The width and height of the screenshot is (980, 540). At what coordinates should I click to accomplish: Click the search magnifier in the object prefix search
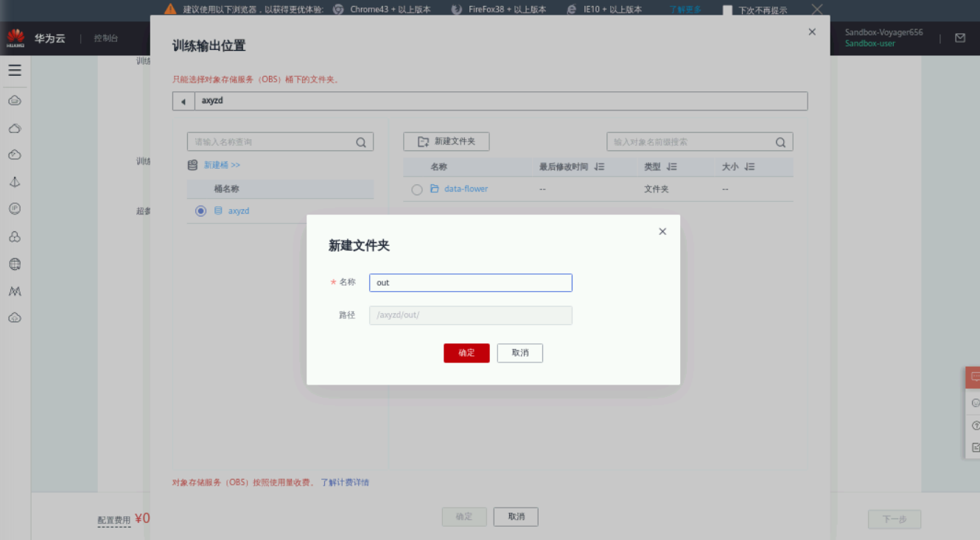(x=780, y=142)
